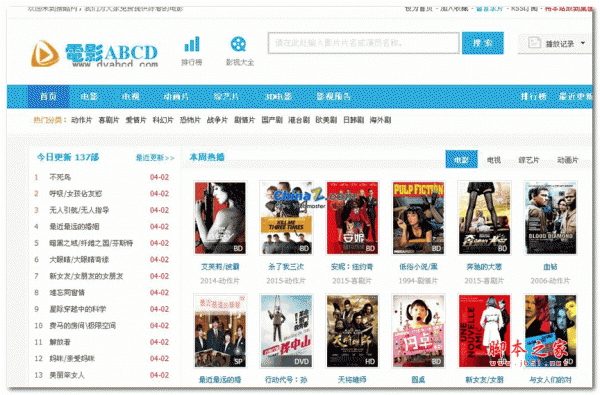600x395 pixels.
Task: Select the 欧美剧 category link
Action: tap(326, 120)
